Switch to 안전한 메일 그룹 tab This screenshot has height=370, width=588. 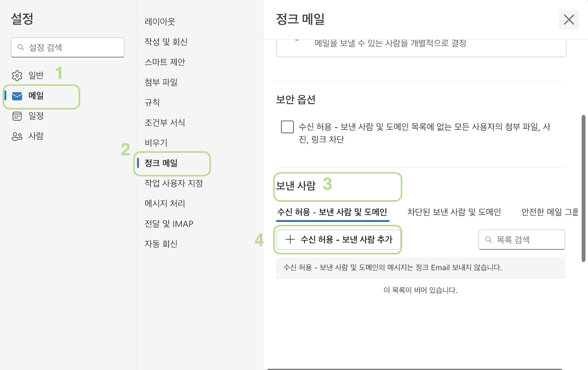click(550, 212)
